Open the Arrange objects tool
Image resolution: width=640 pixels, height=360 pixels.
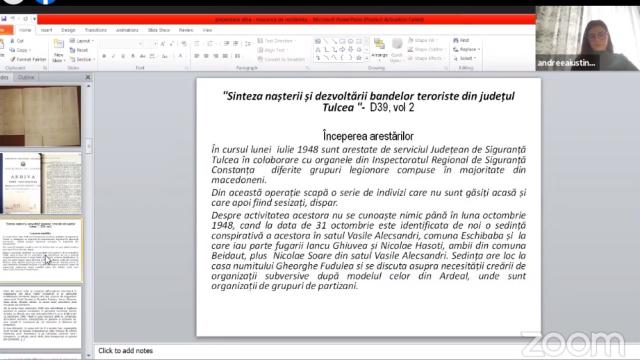click(379, 49)
